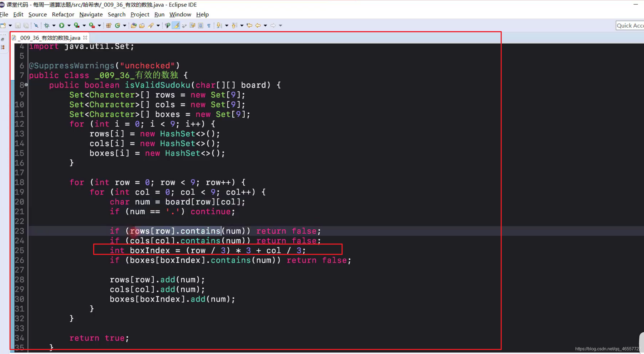
Task: Go to Next Annotation arrow icon
Action: pos(219,25)
